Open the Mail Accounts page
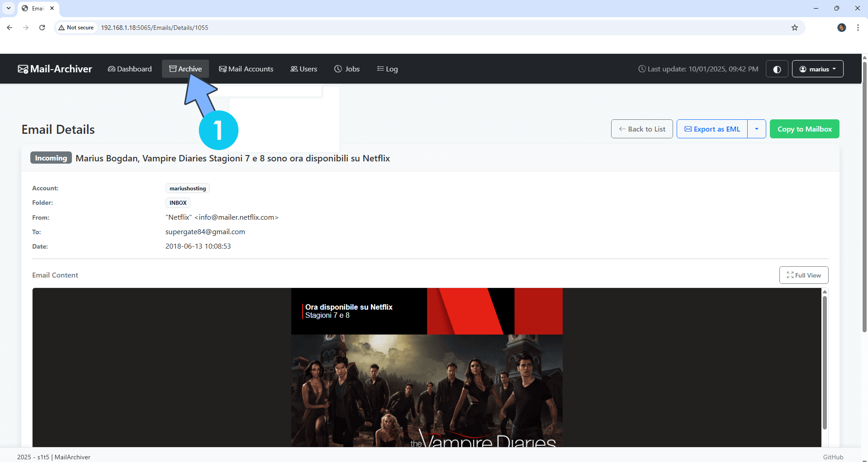868x462 pixels. (246, 69)
